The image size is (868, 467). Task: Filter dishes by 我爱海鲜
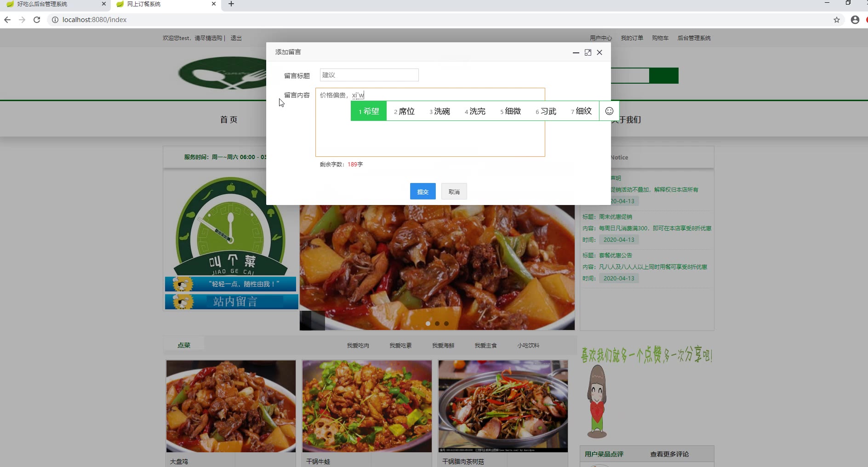[x=443, y=346]
